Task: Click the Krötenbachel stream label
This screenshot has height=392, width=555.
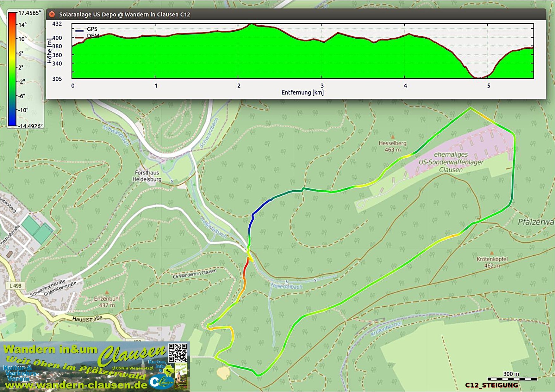Action: point(386,329)
